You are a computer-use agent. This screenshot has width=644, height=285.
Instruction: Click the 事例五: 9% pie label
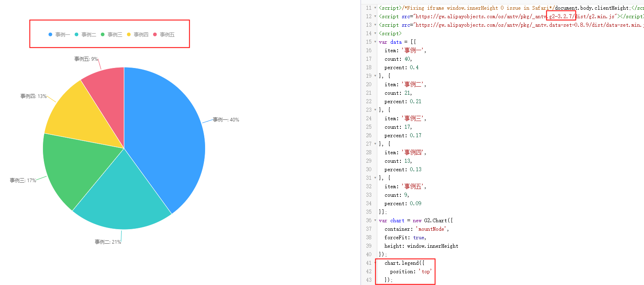(86, 59)
